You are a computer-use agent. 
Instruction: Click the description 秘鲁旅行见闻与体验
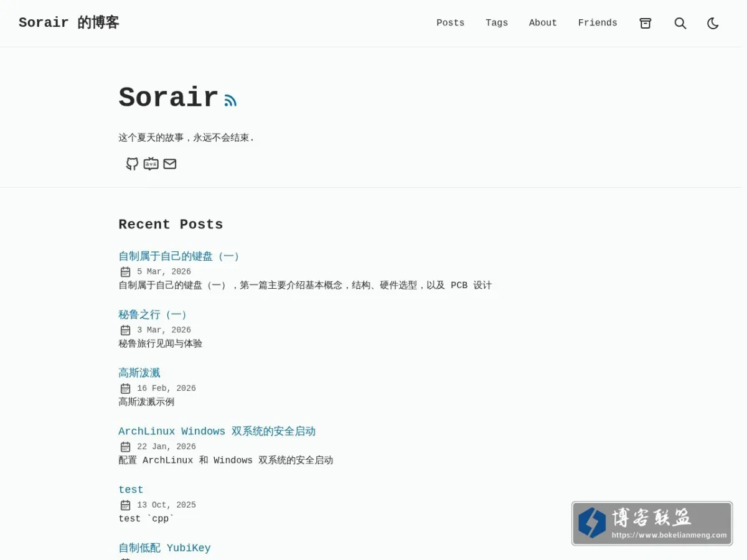(161, 343)
